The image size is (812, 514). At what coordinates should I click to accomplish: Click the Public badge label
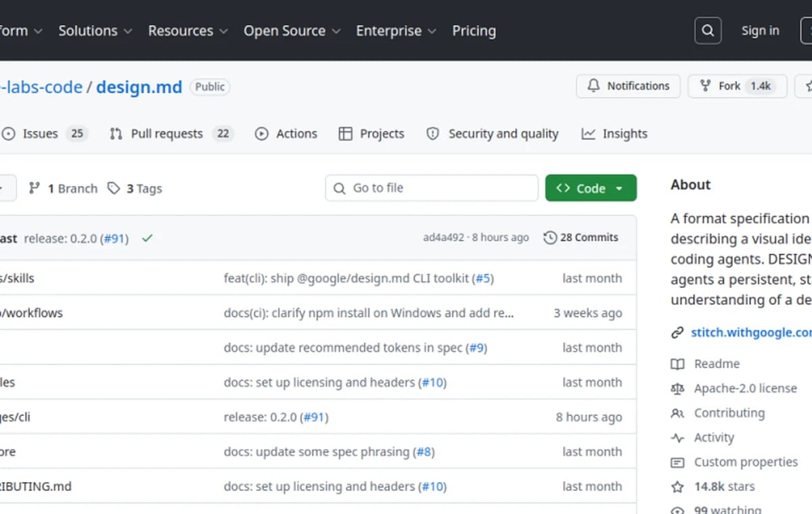[210, 87]
